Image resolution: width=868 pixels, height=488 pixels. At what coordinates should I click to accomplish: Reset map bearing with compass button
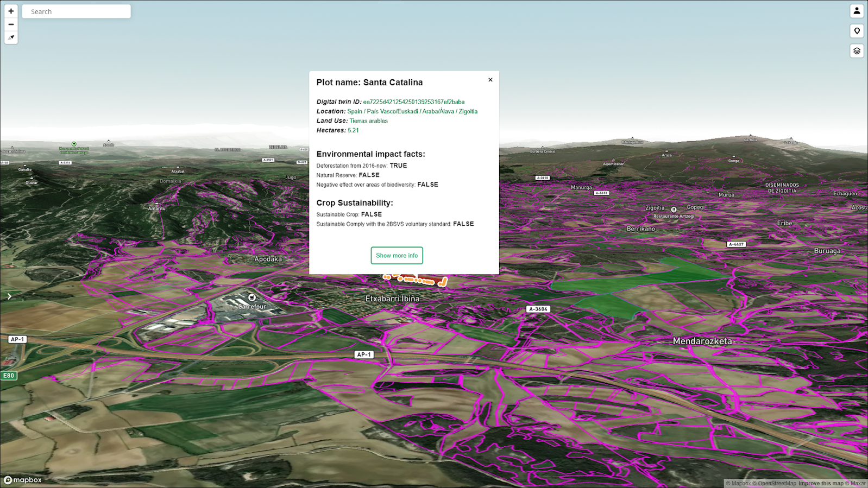(x=11, y=37)
